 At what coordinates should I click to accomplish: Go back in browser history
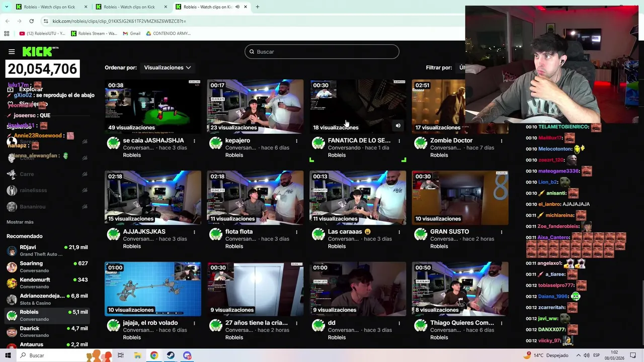click(7, 21)
